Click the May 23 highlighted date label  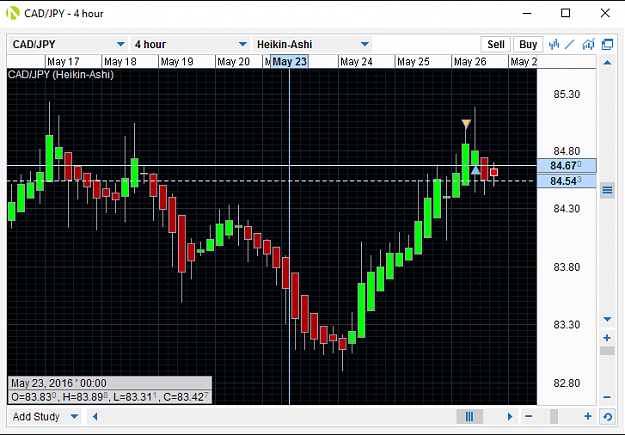pyautogui.click(x=289, y=62)
